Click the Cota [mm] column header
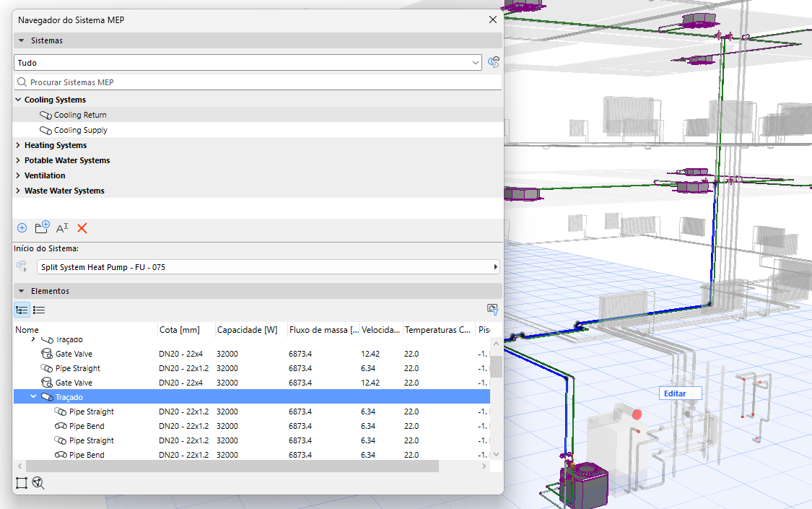812x509 pixels. pyautogui.click(x=186, y=330)
